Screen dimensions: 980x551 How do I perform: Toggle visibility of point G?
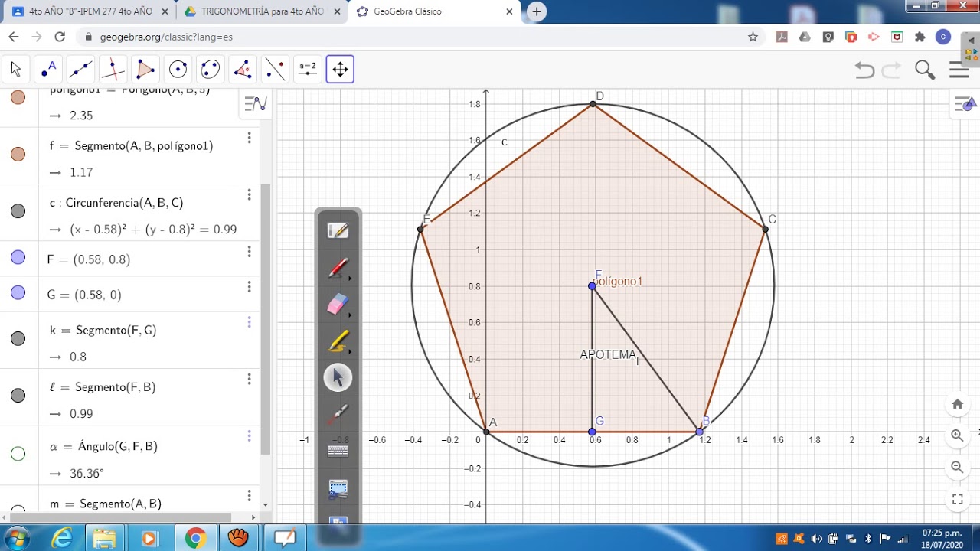click(18, 293)
